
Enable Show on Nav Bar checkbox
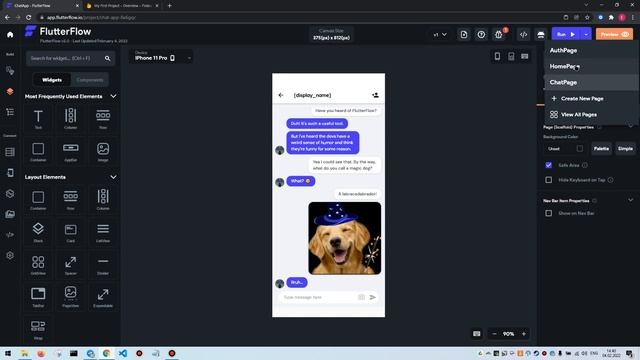549,213
